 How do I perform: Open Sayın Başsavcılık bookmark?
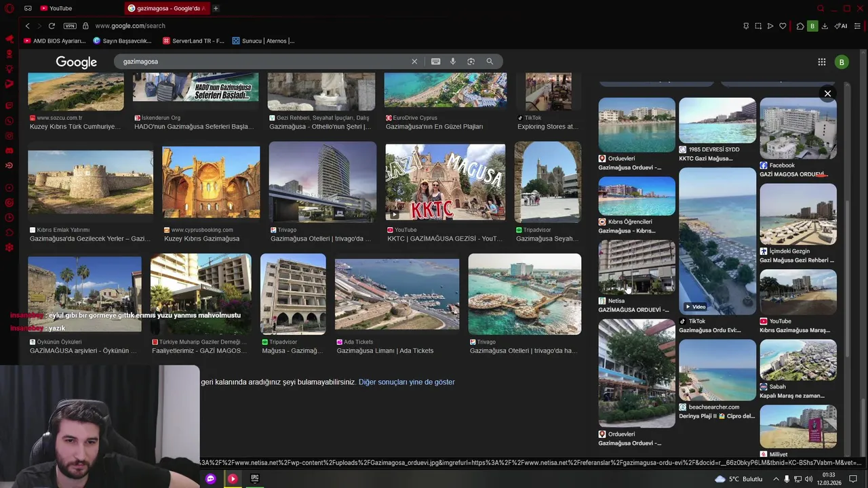(122, 41)
